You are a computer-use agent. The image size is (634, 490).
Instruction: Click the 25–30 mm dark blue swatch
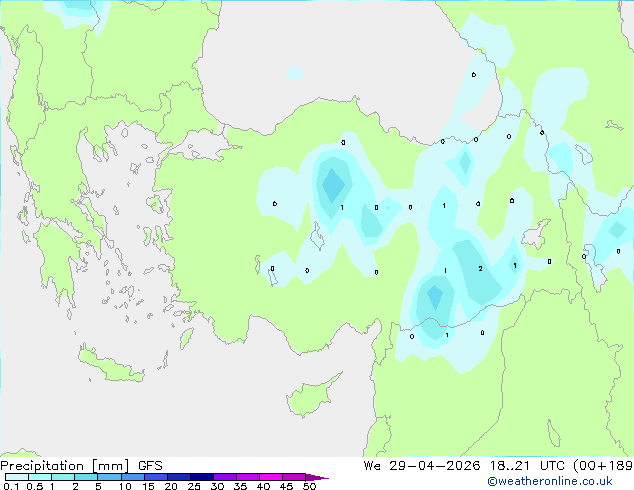click(201, 477)
